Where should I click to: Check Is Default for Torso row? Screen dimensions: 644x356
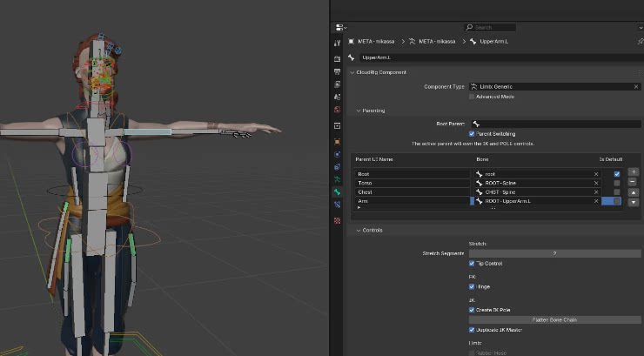click(x=617, y=183)
